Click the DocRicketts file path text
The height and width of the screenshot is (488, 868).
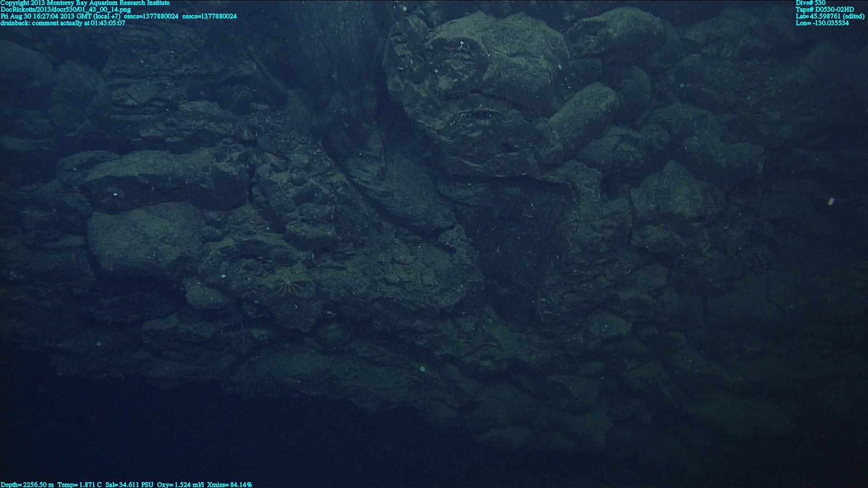66,9
